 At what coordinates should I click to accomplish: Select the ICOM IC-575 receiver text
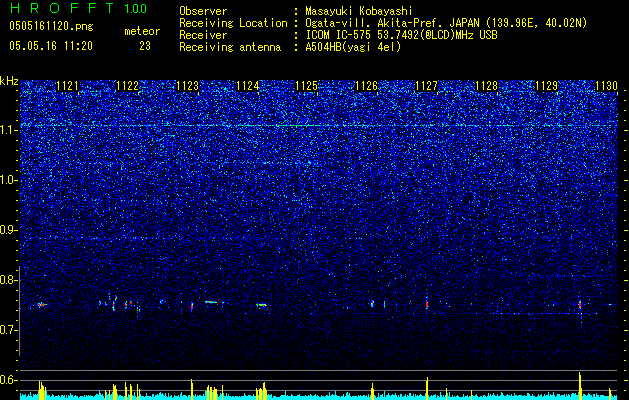tap(401, 35)
